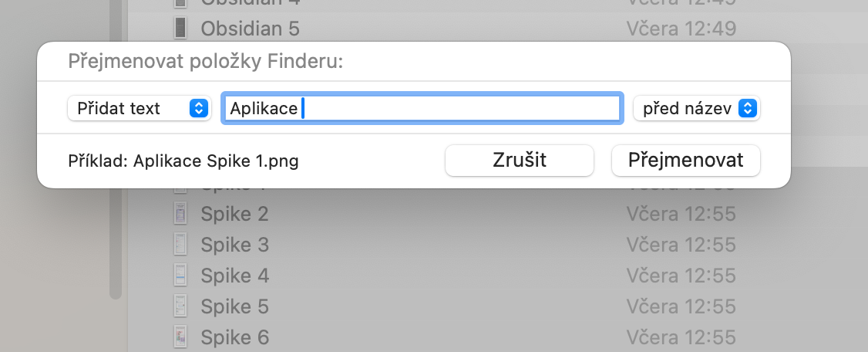Select the Spike 6 file name
The image size is (868, 352).
tap(234, 337)
